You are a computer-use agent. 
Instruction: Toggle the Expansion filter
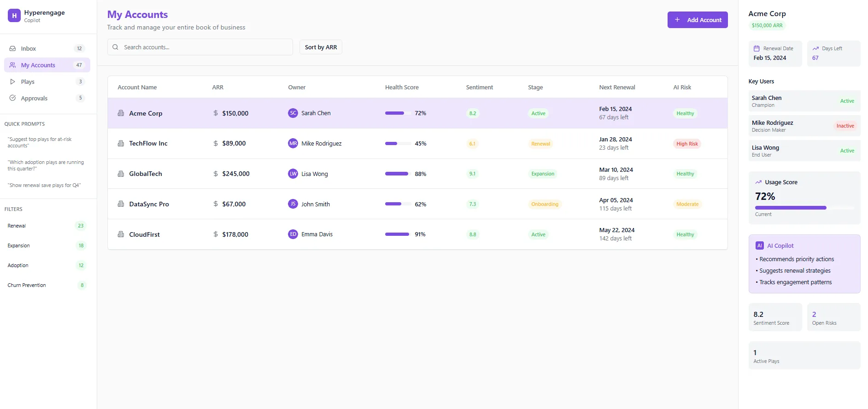click(47, 245)
